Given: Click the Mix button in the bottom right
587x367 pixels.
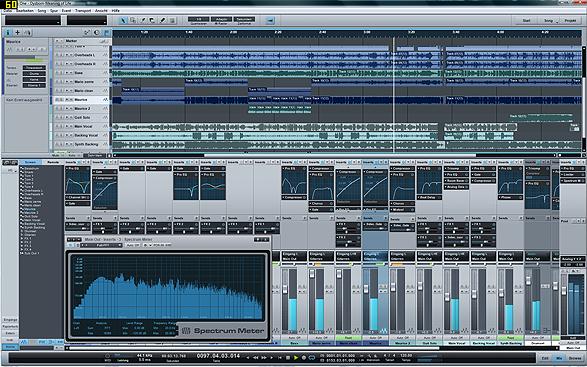Looking at the screenshot, I should (559, 358).
